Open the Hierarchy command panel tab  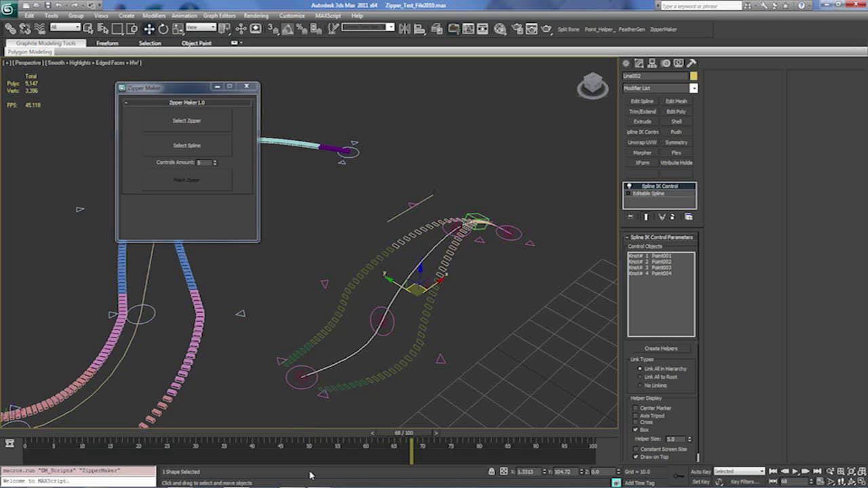click(x=652, y=63)
